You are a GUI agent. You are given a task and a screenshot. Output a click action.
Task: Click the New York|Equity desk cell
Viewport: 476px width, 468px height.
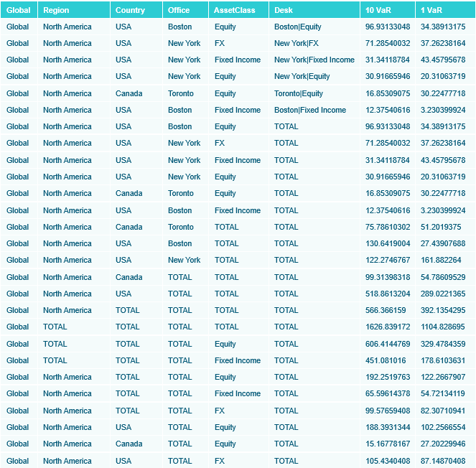click(x=302, y=76)
